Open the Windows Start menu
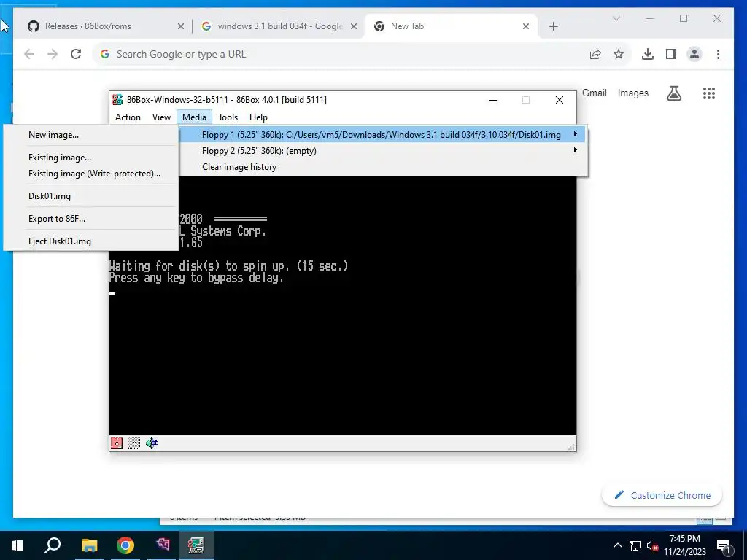This screenshot has height=560, width=747. coord(18,545)
